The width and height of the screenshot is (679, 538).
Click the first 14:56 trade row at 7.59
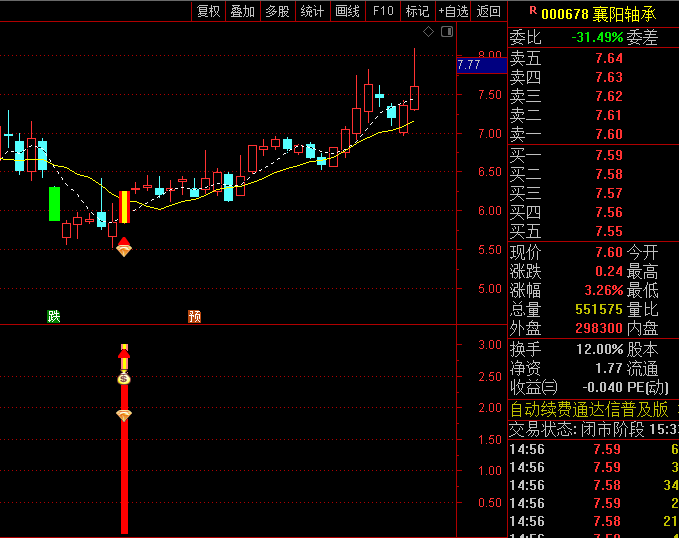click(593, 449)
